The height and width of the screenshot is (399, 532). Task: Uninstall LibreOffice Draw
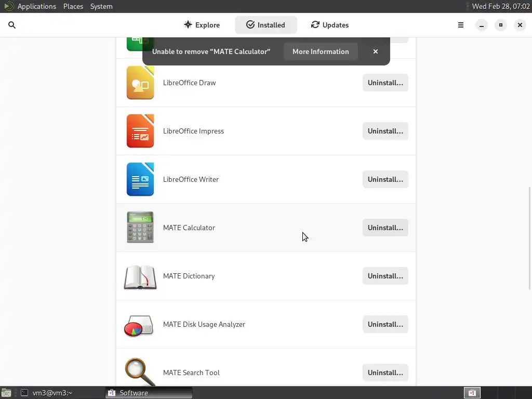pyautogui.click(x=385, y=83)
